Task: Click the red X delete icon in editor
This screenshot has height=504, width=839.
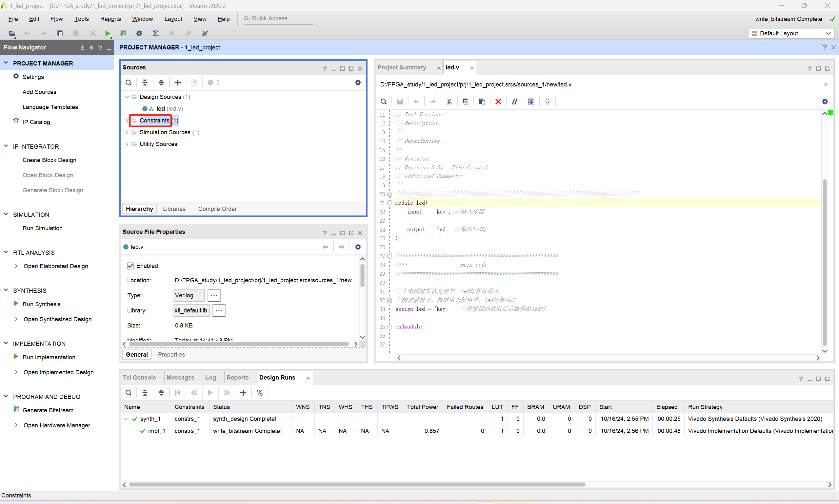Action: 498,102
